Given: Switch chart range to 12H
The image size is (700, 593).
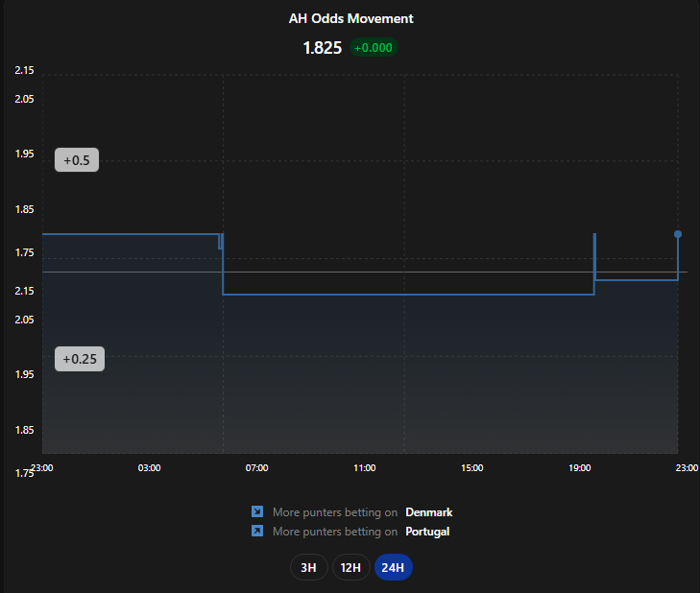Looking at the screenshot, I should 350,567.
